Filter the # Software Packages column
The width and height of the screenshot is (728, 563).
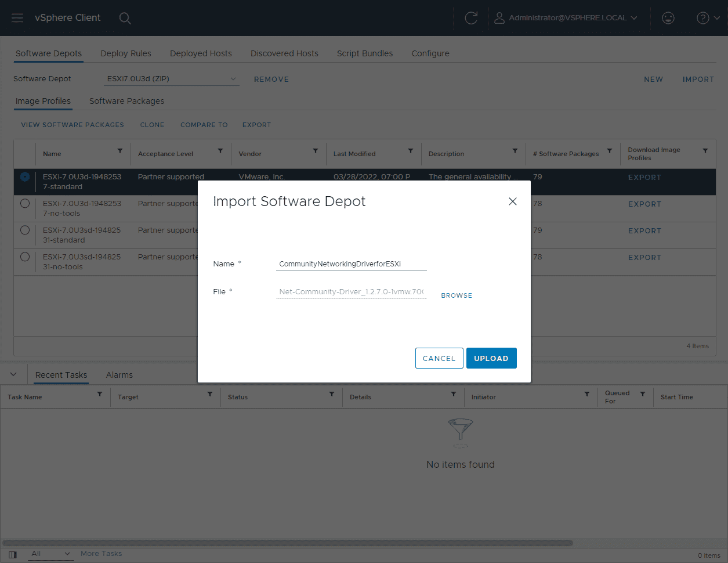610,151
